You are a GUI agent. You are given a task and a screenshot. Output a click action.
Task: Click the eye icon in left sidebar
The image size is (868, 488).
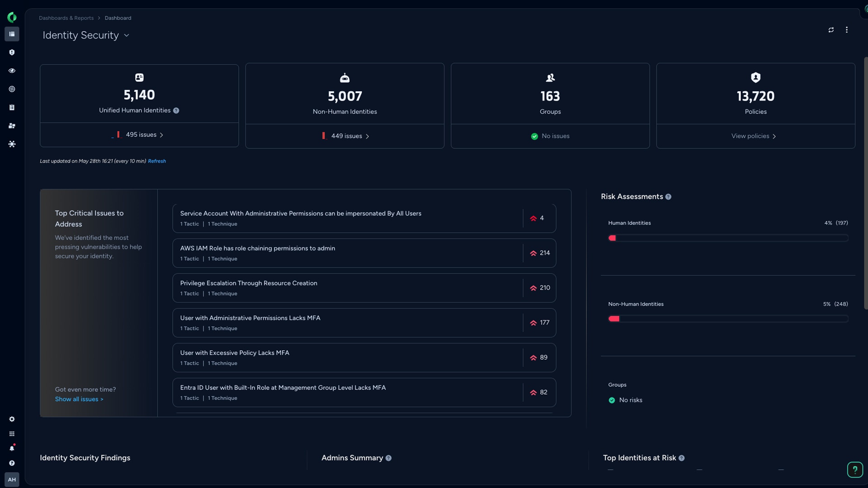[12, 70]
